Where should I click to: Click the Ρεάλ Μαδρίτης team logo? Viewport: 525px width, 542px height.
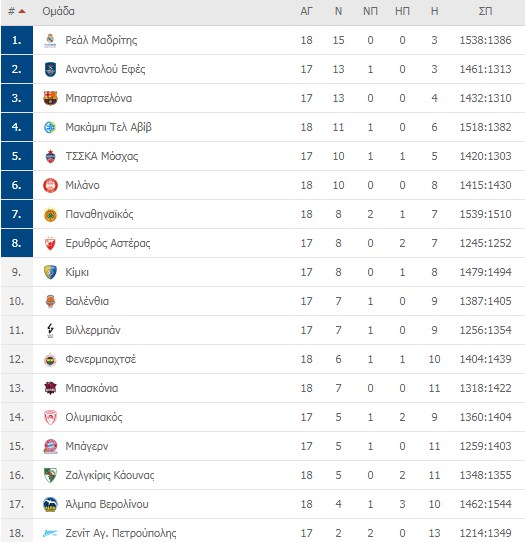[50, 40]
